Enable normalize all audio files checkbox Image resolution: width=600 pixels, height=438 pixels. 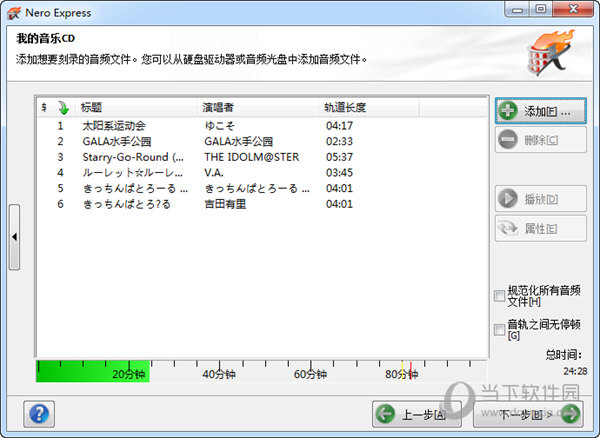click(499, 296)
